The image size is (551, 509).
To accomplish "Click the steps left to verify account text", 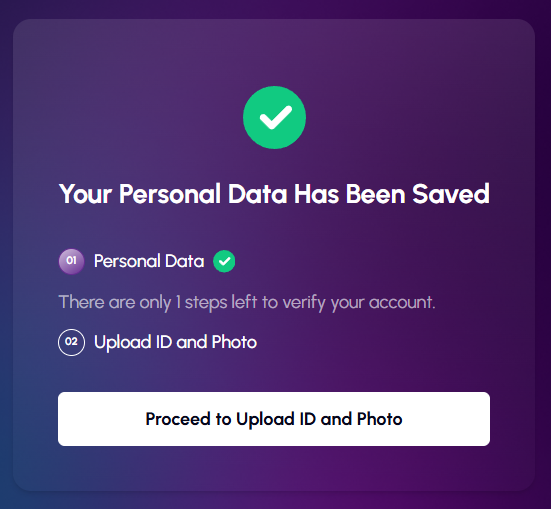I will click(247, 302).
